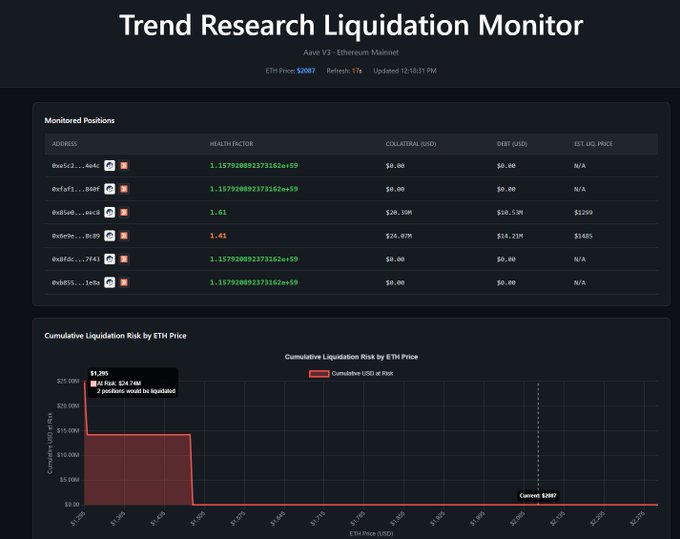The height and width of the screenshot is (539, 680).
Task: Open Etherscan icon for address 0xe5c2...4e4c
Action: [110, 165]
